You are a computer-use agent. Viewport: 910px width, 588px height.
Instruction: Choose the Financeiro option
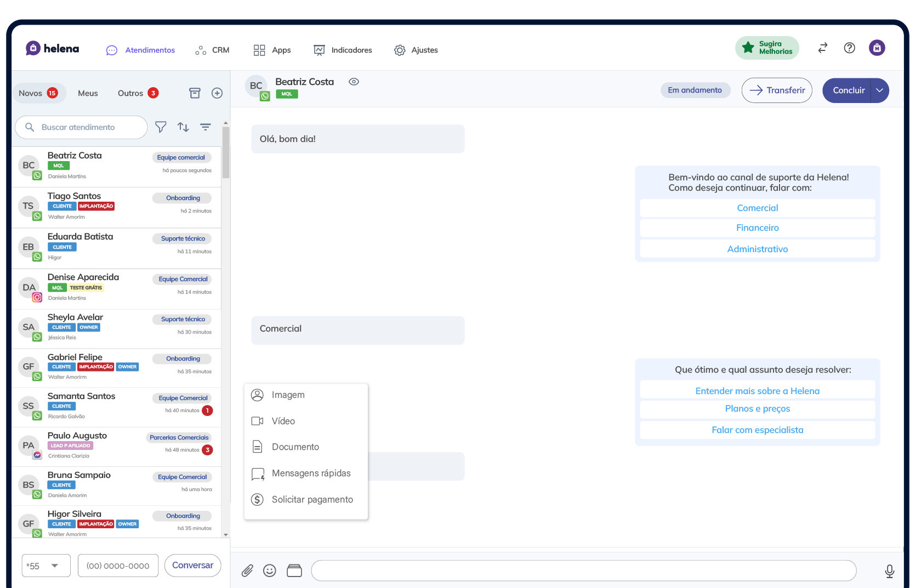click(758, 228)
